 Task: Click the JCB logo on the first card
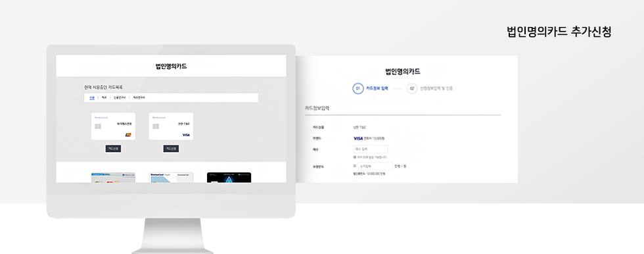(128, 135)
